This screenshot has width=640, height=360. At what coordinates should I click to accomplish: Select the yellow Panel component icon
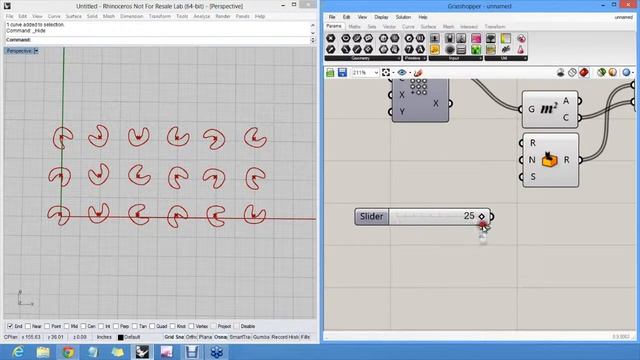tap(435, 50)
